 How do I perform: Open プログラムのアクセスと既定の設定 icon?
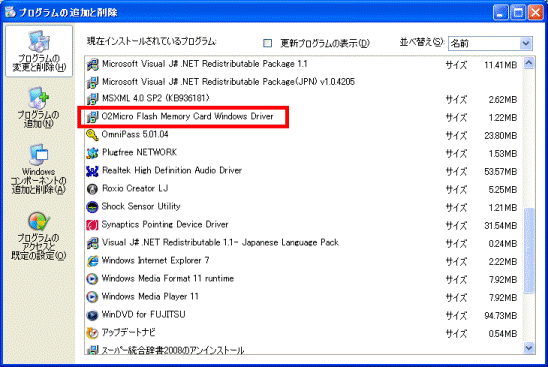click(38, 221)
